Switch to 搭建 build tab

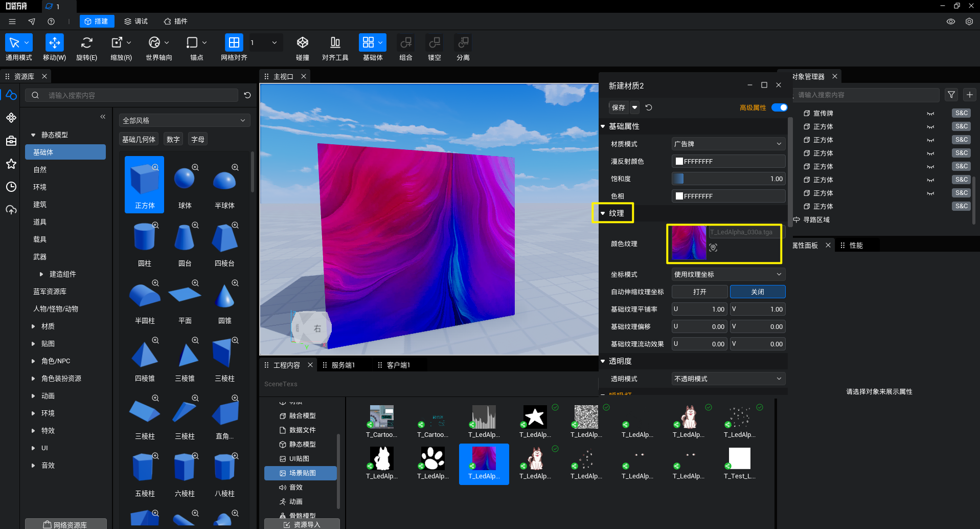(x=97, y=21)
